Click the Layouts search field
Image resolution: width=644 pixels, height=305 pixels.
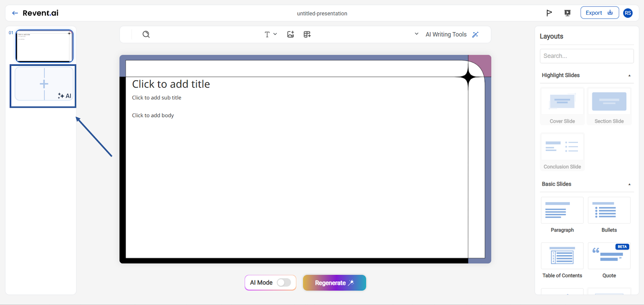(586, 56)
